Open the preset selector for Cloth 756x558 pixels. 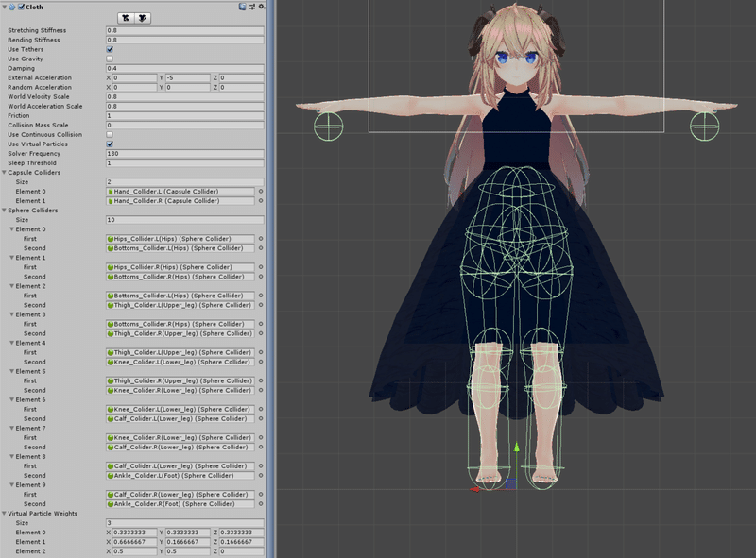[x=252, y=7]
